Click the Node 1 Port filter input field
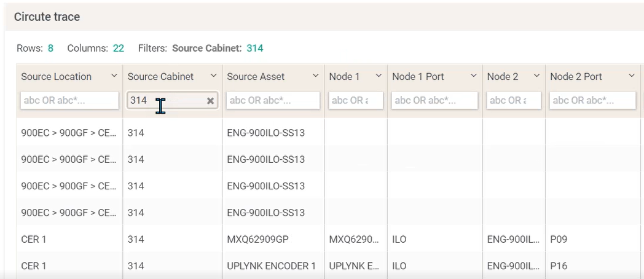Screen dimensions: 644x279 (x=434, y=100)
